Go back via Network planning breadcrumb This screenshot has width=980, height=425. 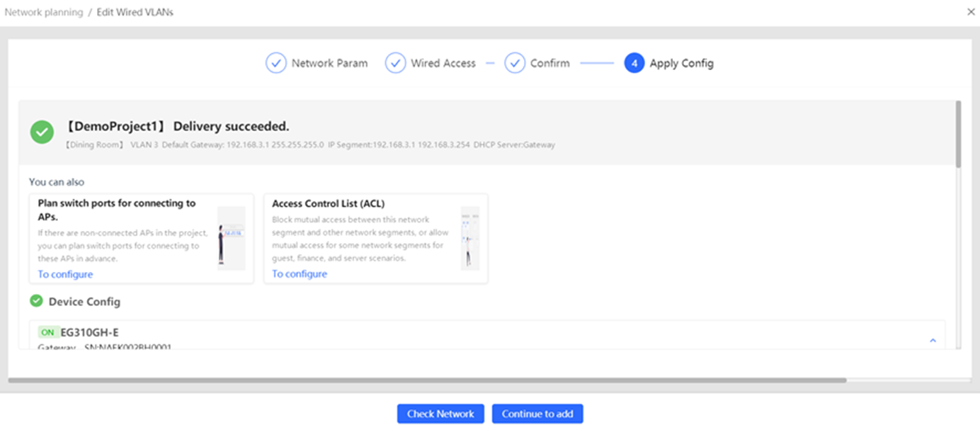pos(44,12)
